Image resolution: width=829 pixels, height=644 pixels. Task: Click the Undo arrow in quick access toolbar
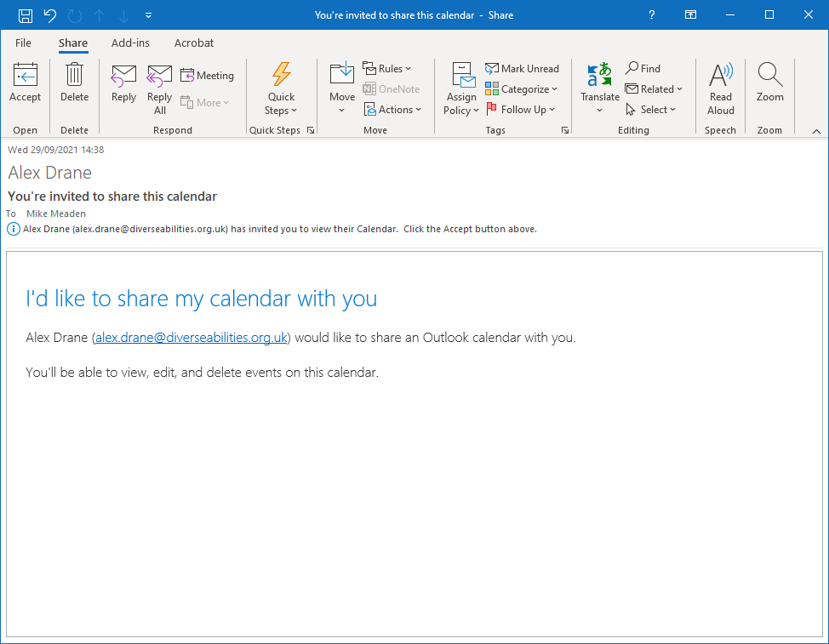(49, 15)
